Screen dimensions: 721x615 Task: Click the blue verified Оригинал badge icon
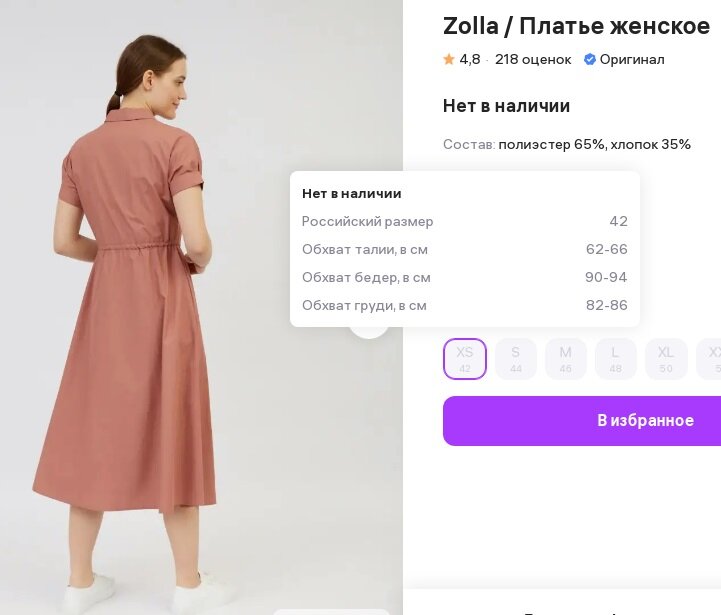590,60
